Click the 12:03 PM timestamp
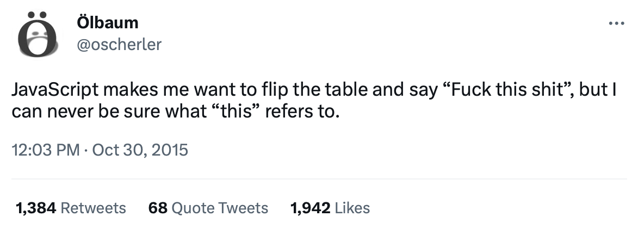This screenshot has width=644, height=235. click(x=45, y=149)
